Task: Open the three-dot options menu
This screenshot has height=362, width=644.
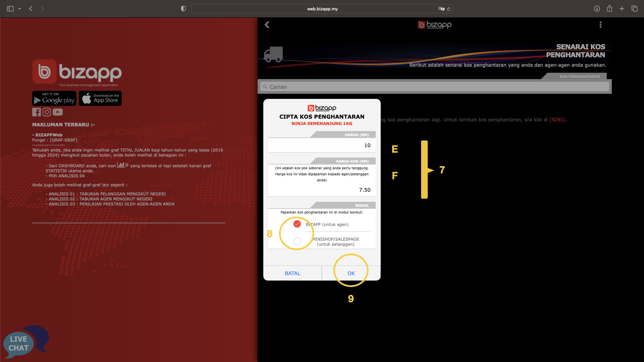Action: tap(600, 25)
